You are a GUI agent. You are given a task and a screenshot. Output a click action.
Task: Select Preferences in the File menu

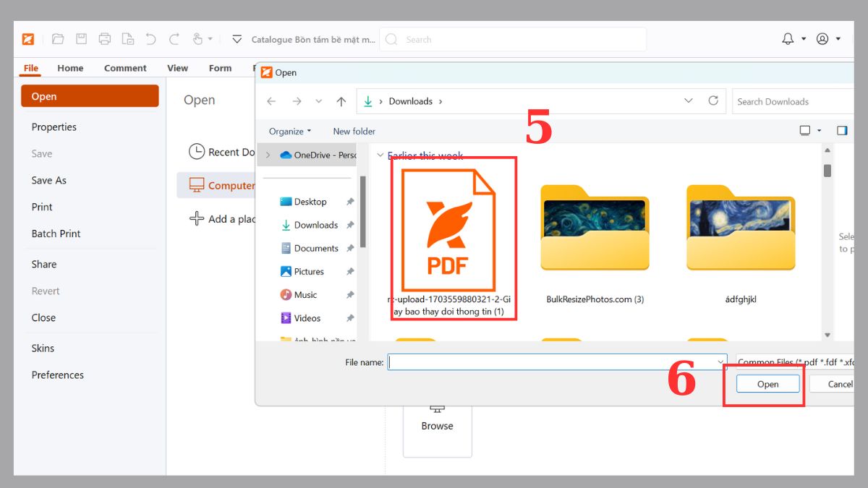coord(57,374)
